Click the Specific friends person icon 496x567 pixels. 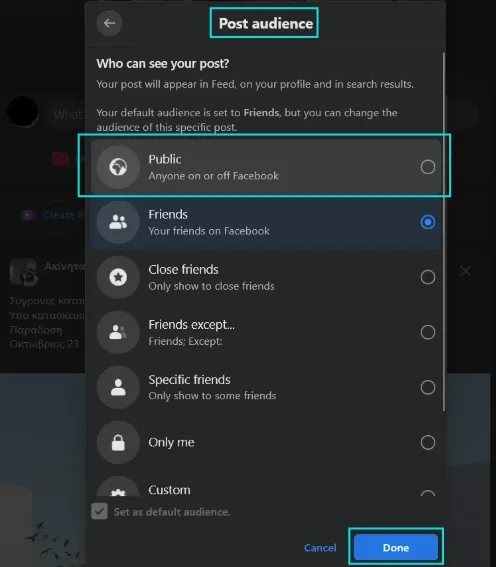[x=118, y=387]
